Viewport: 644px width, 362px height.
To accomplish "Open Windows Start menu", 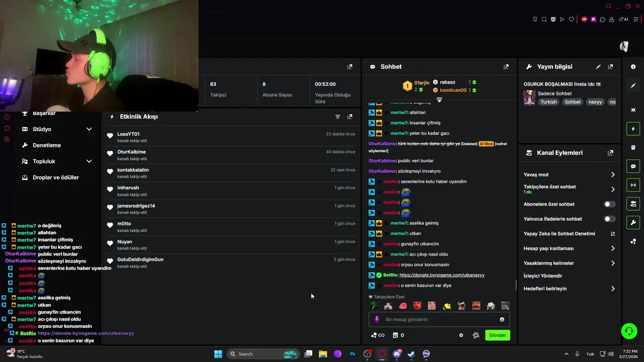I will pos(218,354).
